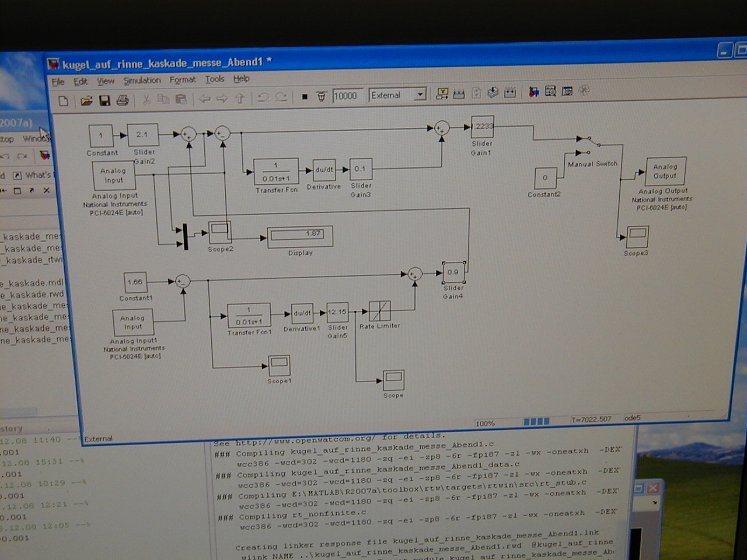Select the Rate Limiter block
The width and height of the screenshot is (747, 560).
point(380,311)
